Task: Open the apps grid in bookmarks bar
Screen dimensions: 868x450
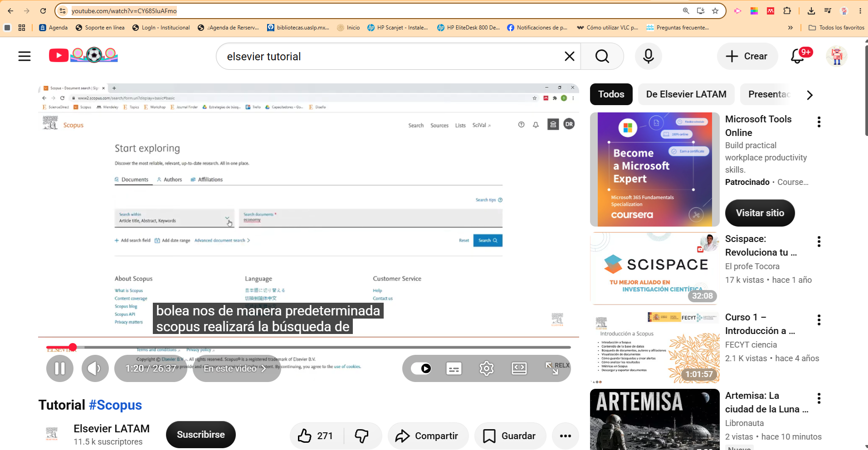Action: 22,28
